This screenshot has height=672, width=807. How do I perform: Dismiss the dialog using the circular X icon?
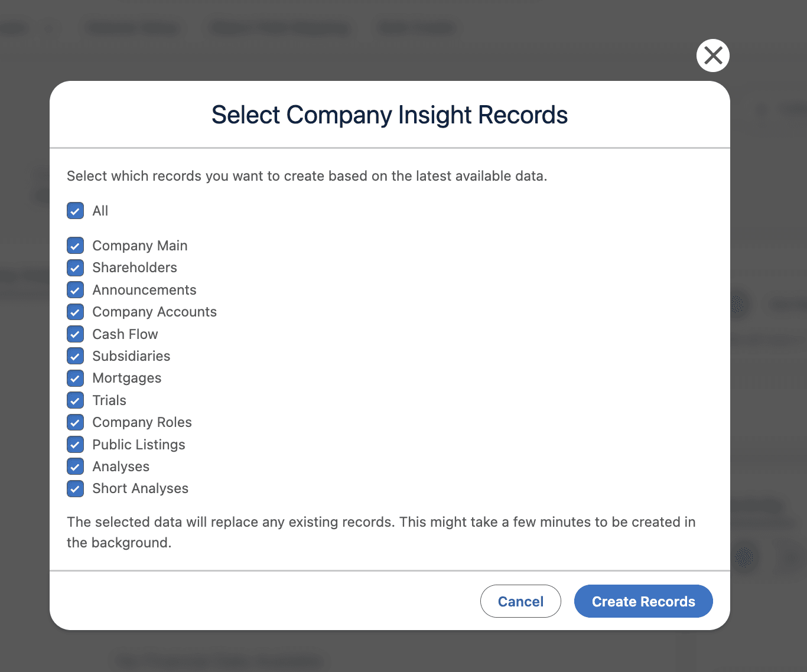pyautogui.click(x=713, y=56)
